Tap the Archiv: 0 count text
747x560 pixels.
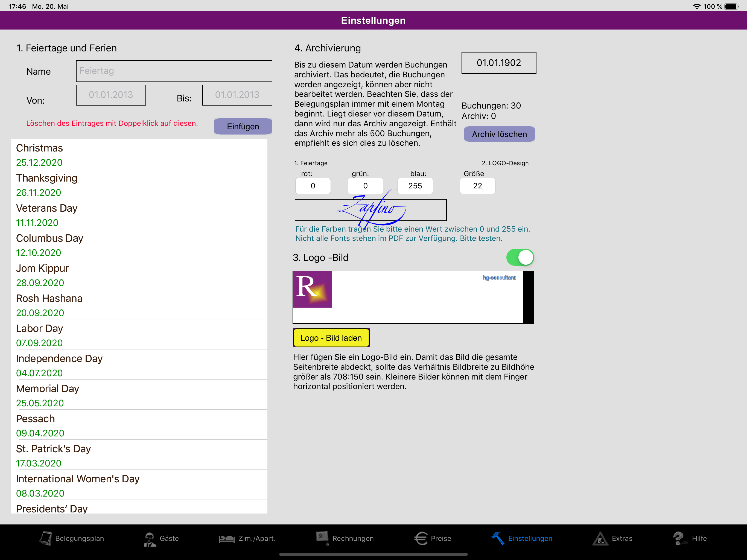(478, 116)
